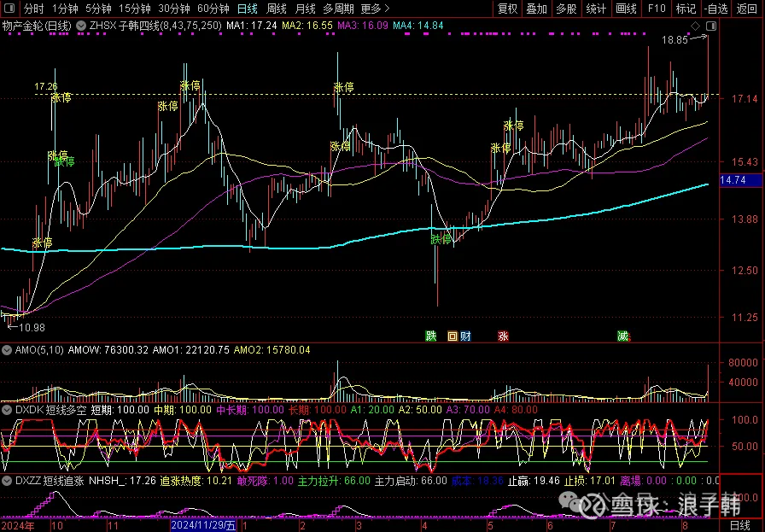Click the 财 financial report marker
765x532 pixels.
[465, 336]
